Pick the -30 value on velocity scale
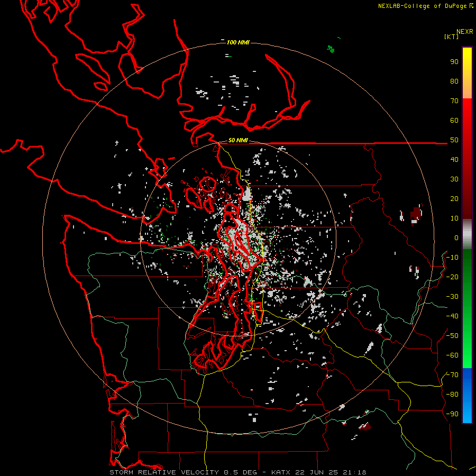The width and height of the screenshot is (476, 476). click(452, 297)
